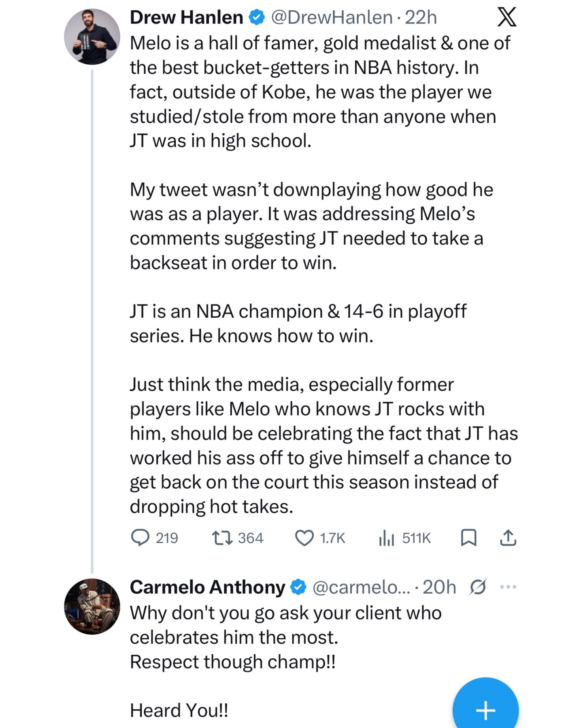Open Carmelo Anthony's profile picture

(x=92, y=606)
